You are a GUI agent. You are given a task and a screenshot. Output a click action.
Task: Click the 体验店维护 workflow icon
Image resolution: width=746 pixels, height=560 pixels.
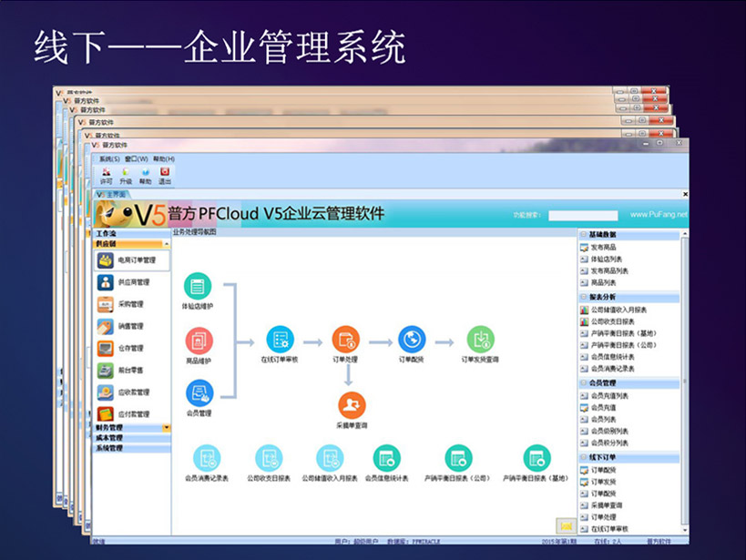point(198,286)
